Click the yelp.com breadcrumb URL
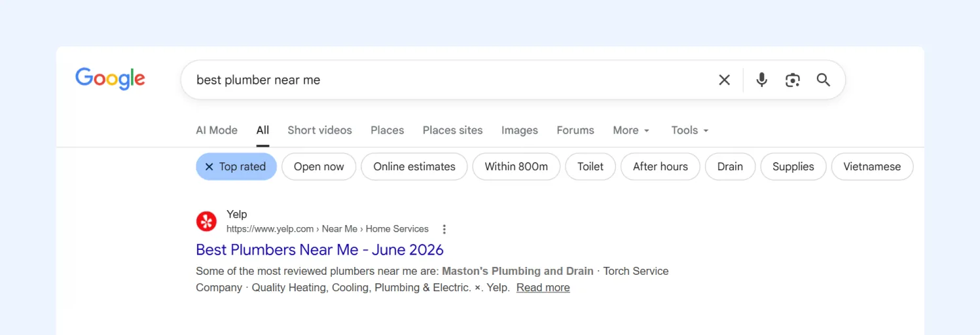The image size is (980, 335). click(327, 229)
